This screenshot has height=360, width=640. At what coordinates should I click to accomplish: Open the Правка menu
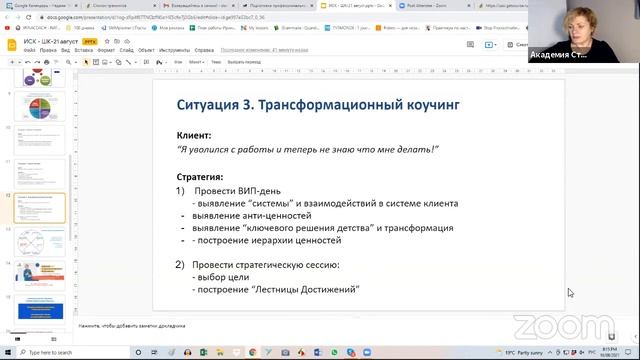click(48, 50)
